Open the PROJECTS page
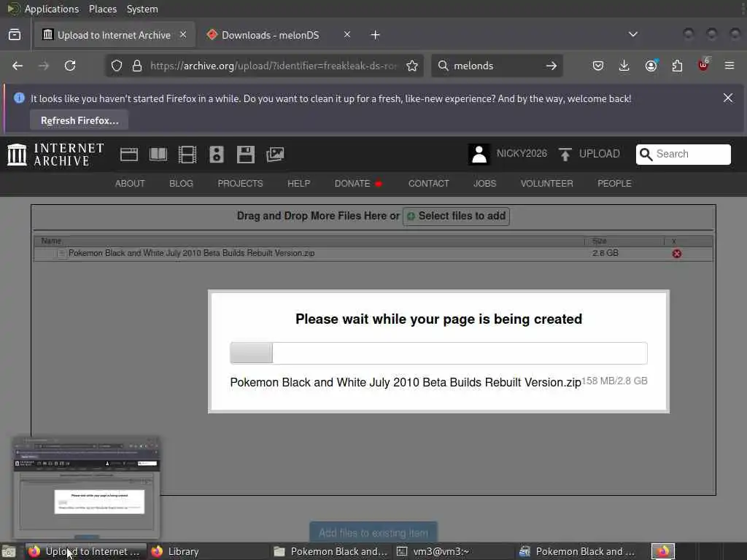The image size is (747, 560). 240,183
